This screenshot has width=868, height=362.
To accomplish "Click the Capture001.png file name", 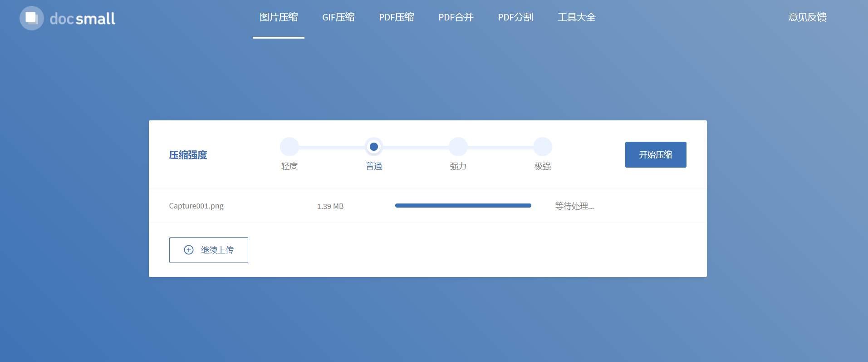I will pyautogui.click(x=196, y=206).
